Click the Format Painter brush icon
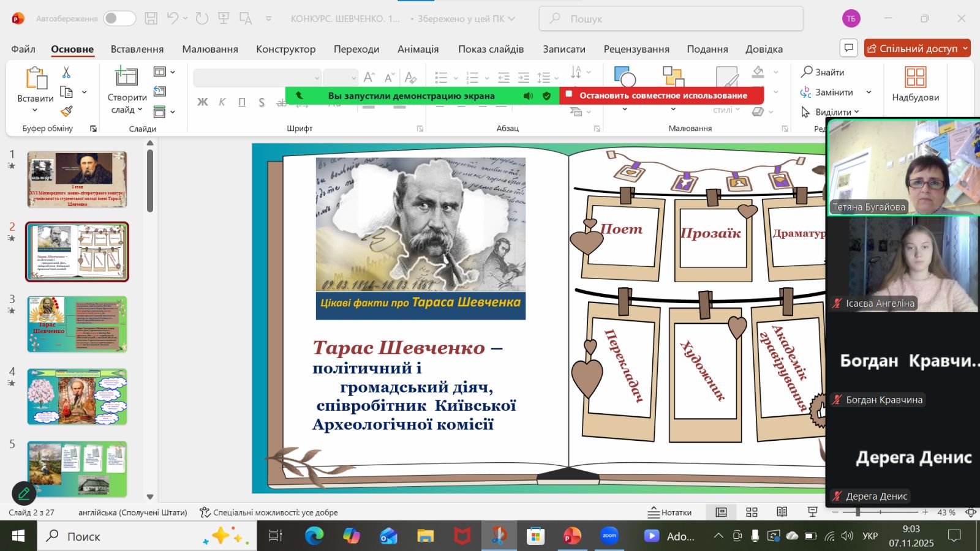 click(66, 111)
